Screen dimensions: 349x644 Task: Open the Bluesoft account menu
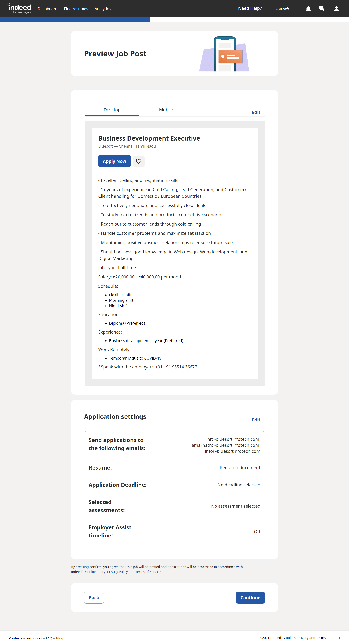(x=282, y=9)
